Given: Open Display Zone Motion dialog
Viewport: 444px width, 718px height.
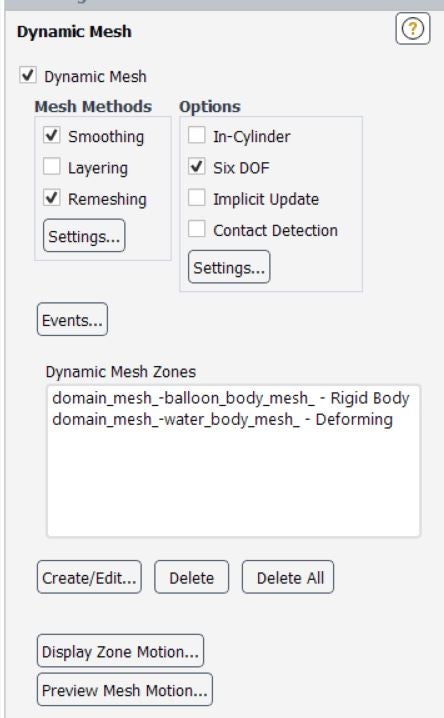Looking at the screenshot, I should [120, 651].
